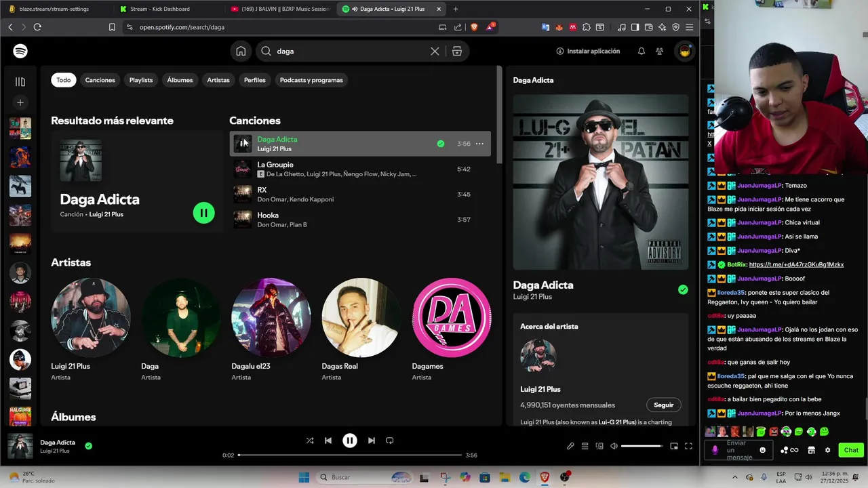Open Spotify home via logo icon
The height and width of the screenshot is (488, 868).
pos(20,51)
